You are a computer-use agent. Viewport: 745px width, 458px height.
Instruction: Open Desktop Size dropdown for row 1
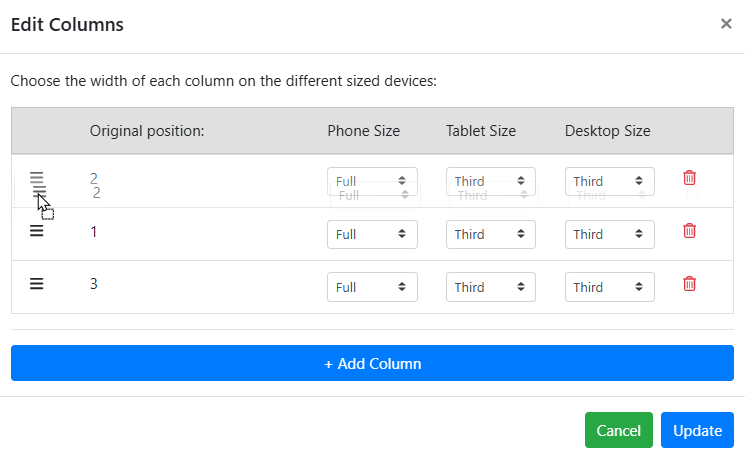click(x=610, y=234)
